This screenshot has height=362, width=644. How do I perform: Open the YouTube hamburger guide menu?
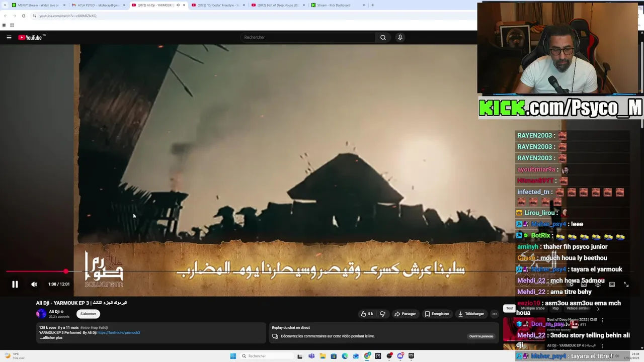tap(9, 37)
